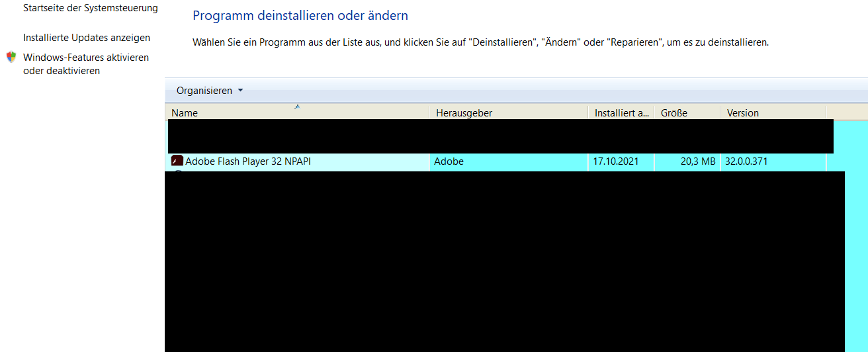Open Installierte Updates anzeigen link

pyautogui.click(x=87, y=38)
